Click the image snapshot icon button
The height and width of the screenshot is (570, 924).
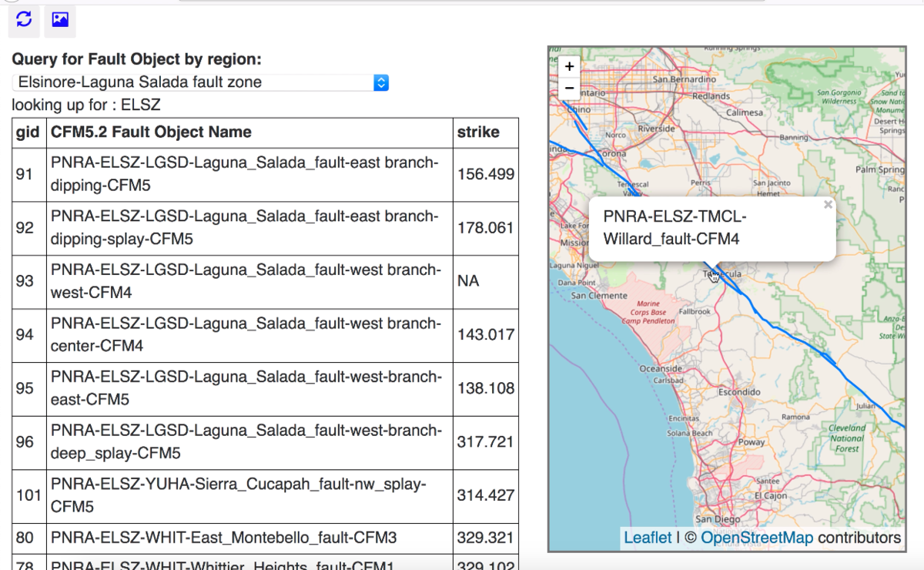60,20
